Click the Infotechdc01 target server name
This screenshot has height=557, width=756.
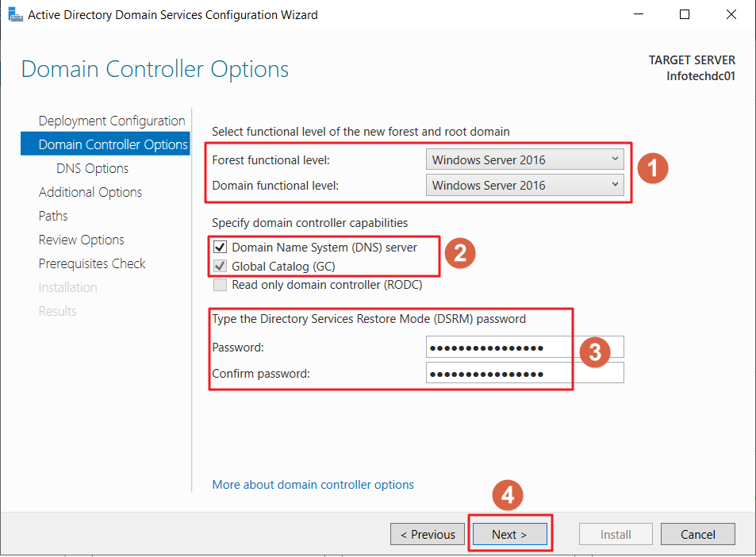tap(700, 76)
